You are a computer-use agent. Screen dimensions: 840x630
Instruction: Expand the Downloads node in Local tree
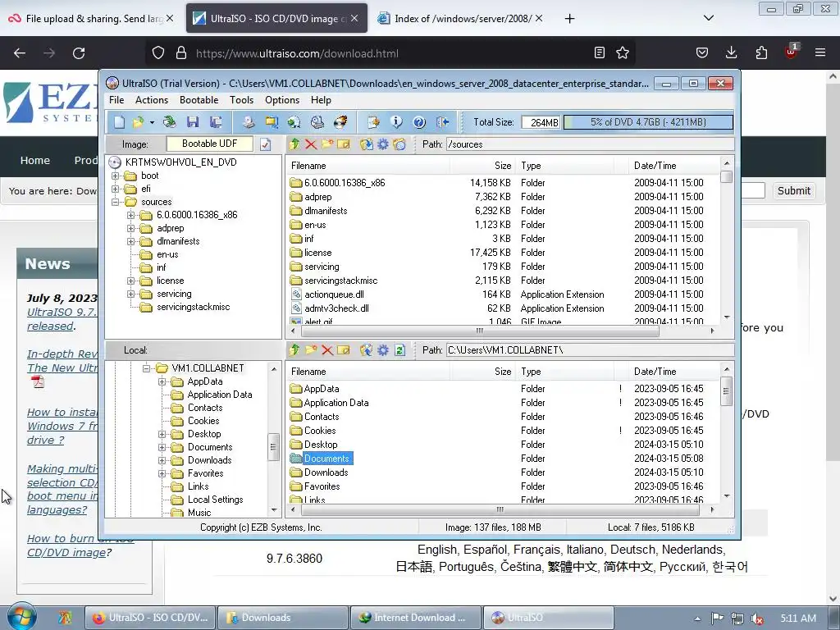(x=162, y=460)
